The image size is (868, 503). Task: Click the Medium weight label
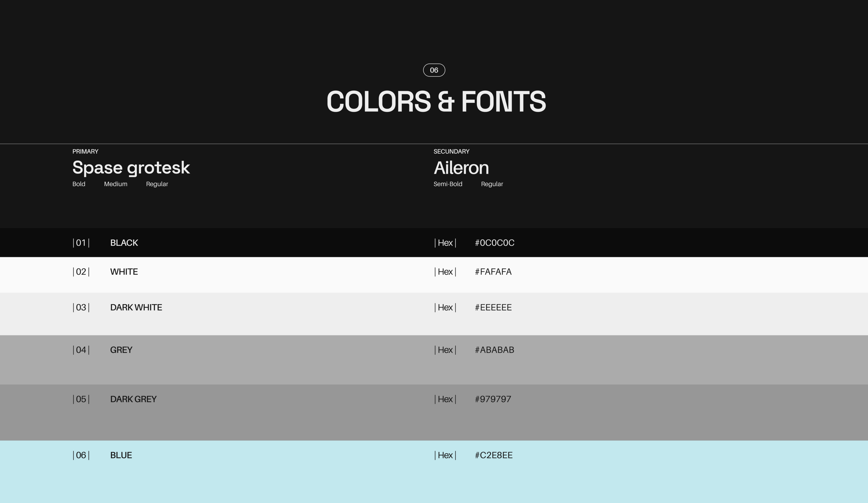click(x=116, y=184)
